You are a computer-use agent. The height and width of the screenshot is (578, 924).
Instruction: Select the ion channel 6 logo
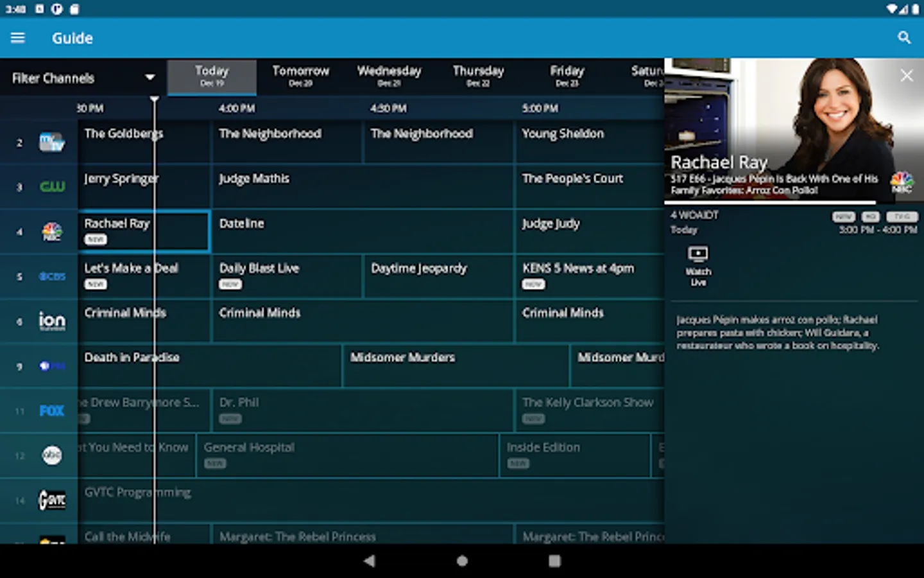[x=52, y=320]
